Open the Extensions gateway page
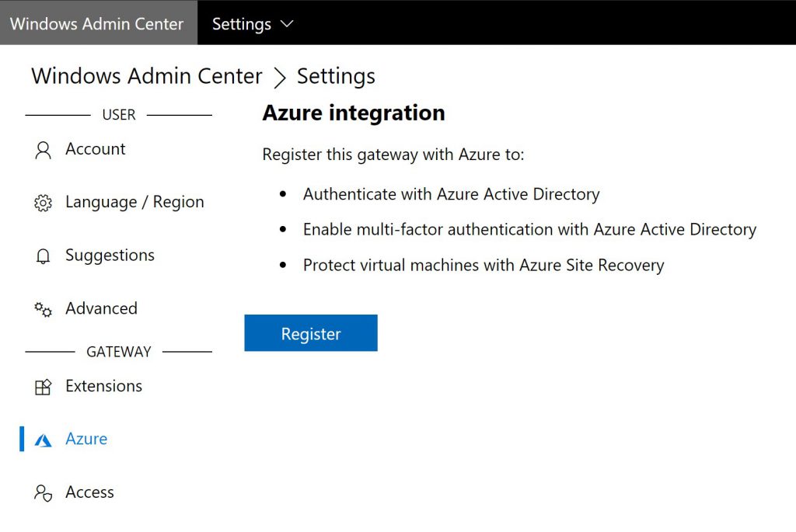The image size is (796, 532). pos(103,386)
